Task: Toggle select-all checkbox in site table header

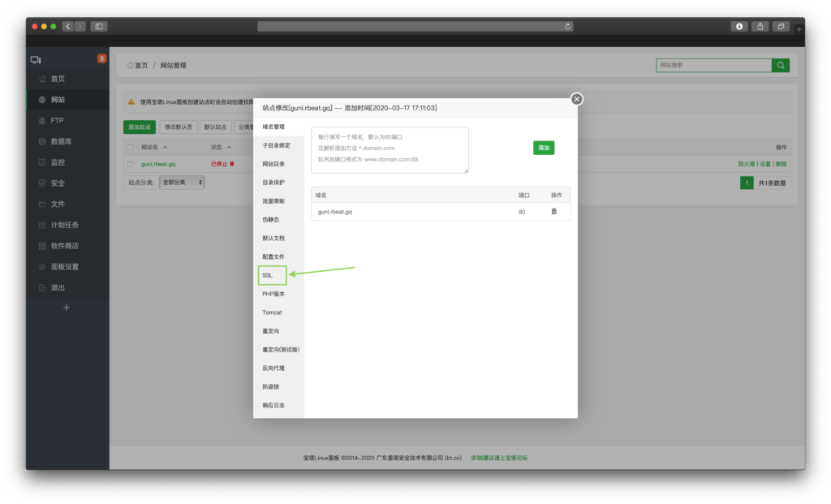Action: [x=131, y=148]
